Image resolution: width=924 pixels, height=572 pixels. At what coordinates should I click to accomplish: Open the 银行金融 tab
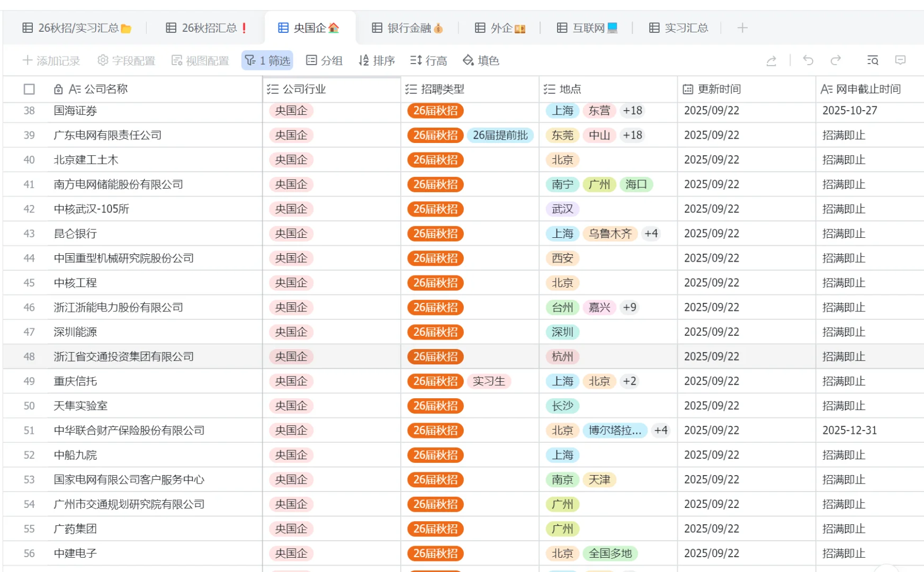point(408,28)
